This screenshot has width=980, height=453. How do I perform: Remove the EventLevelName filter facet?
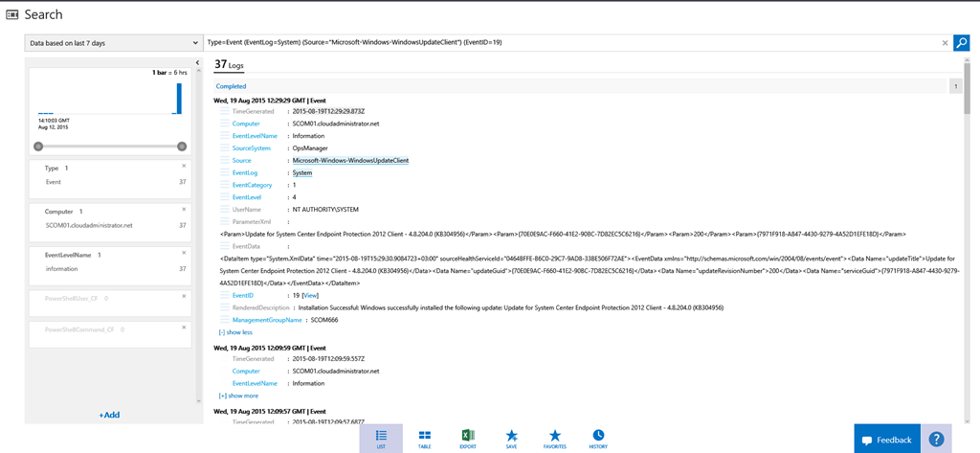click(184, 254)
